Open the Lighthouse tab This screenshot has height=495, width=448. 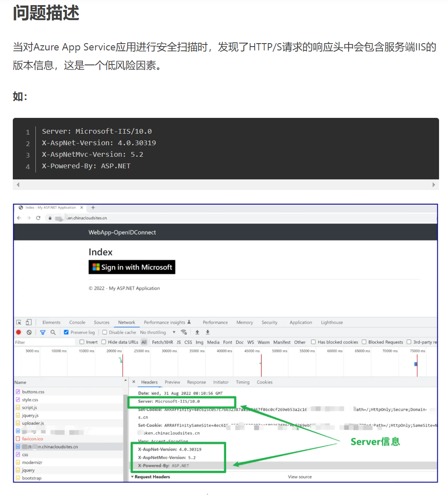click(x=332, y=322)
